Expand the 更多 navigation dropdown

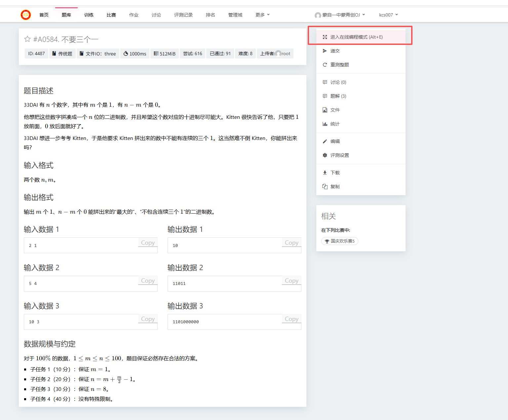tap(262, 15)
